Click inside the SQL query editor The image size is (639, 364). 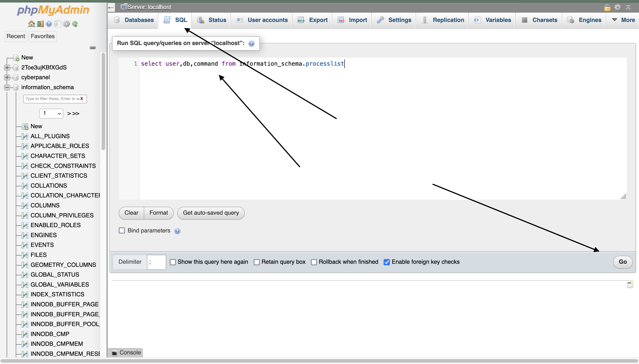point(383,129)
